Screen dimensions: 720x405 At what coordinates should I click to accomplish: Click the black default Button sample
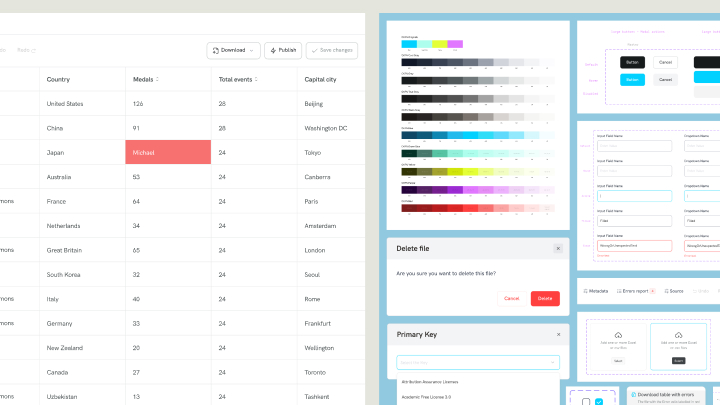click(632, 62)
